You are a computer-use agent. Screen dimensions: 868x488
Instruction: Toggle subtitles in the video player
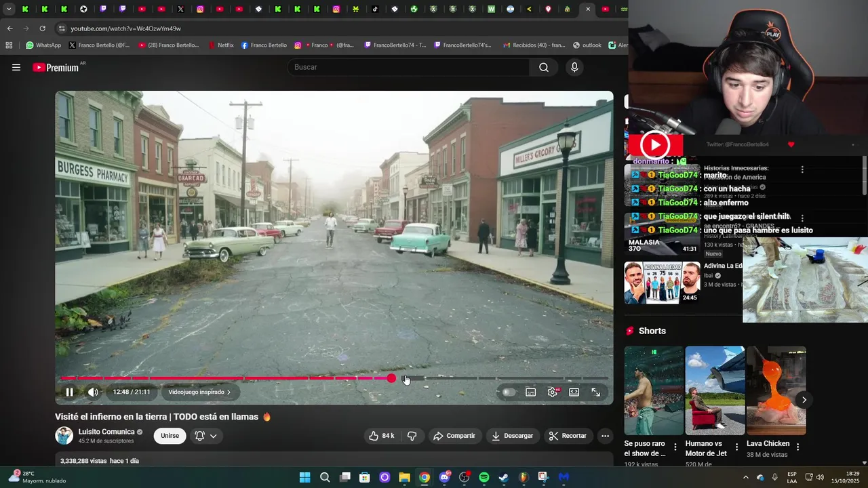click(x=530, y=392)
